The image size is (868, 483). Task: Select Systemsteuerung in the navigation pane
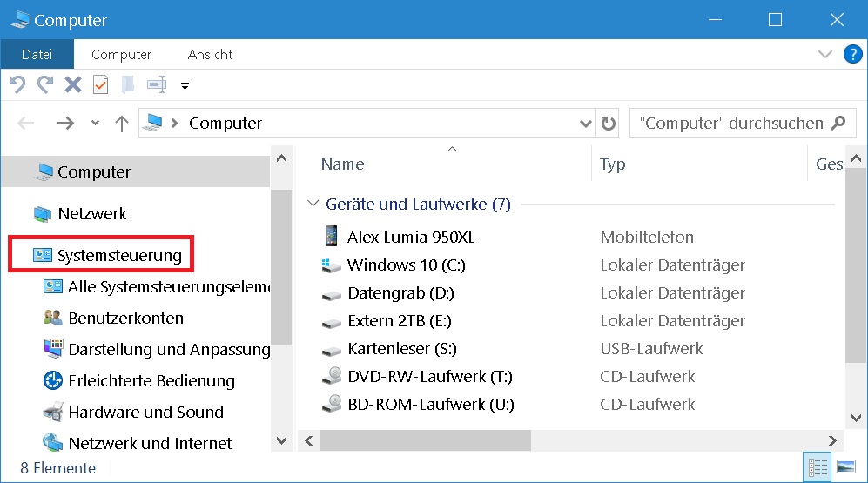tap(119, 255)
